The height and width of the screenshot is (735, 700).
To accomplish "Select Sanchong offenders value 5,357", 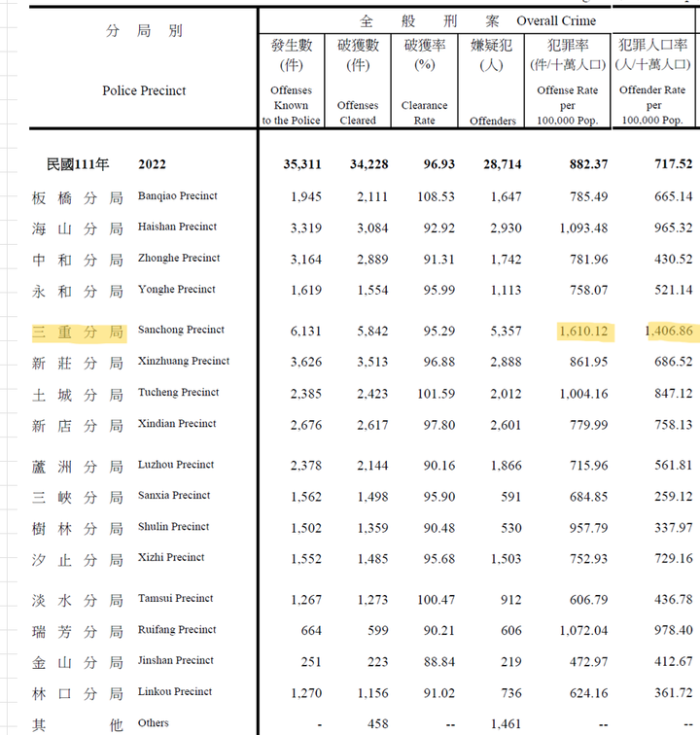I will pyautogui.click(x=506, y=332).
